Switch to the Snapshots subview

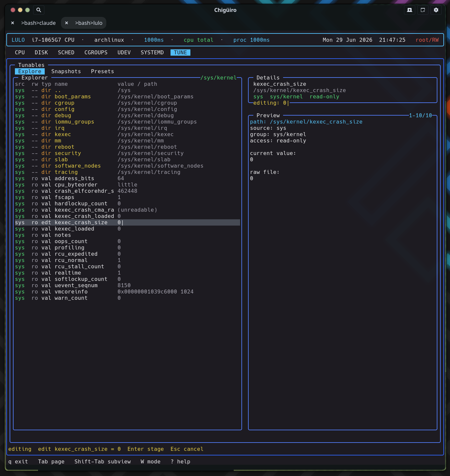click(66, 71)
